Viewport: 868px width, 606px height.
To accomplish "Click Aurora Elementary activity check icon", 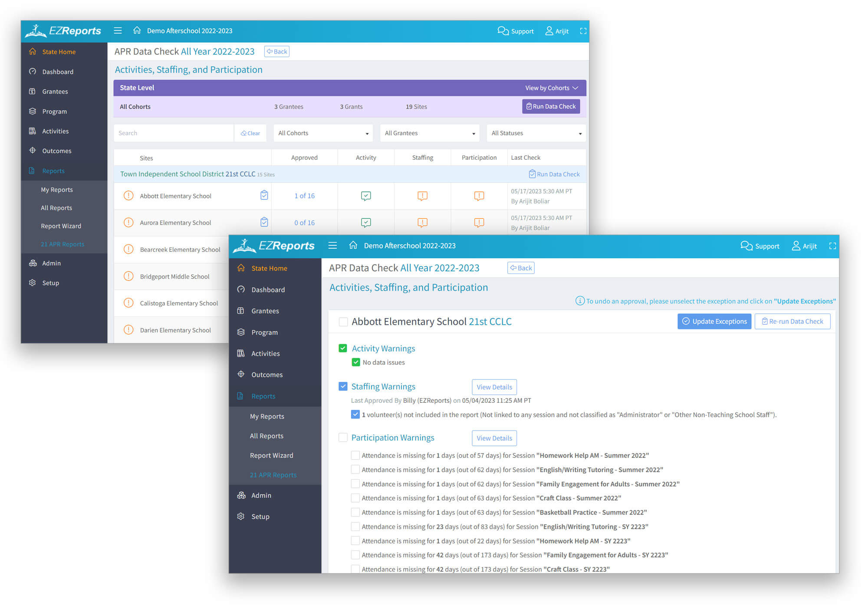I will [x=366, y=223].
